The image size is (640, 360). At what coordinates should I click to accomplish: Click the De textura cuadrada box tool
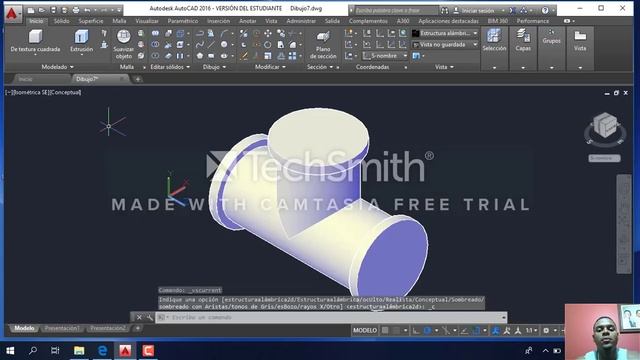pyautogui.click(x=35, y=41)
